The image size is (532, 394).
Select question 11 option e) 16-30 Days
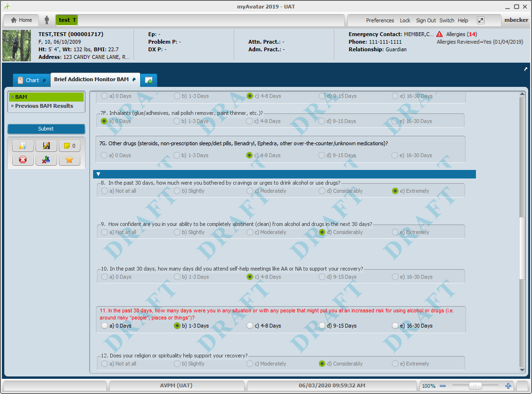pyautogui.click(x=395, y=326)
